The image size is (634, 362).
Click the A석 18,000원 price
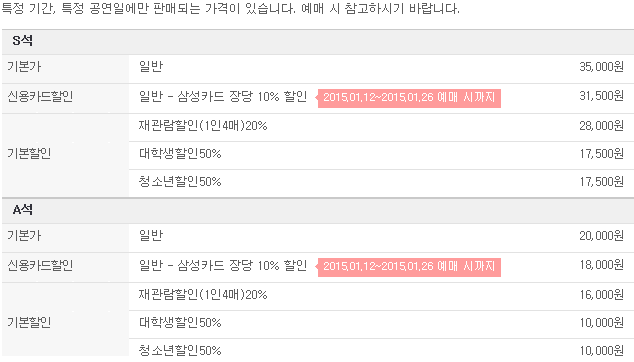[x=601, y=265]
